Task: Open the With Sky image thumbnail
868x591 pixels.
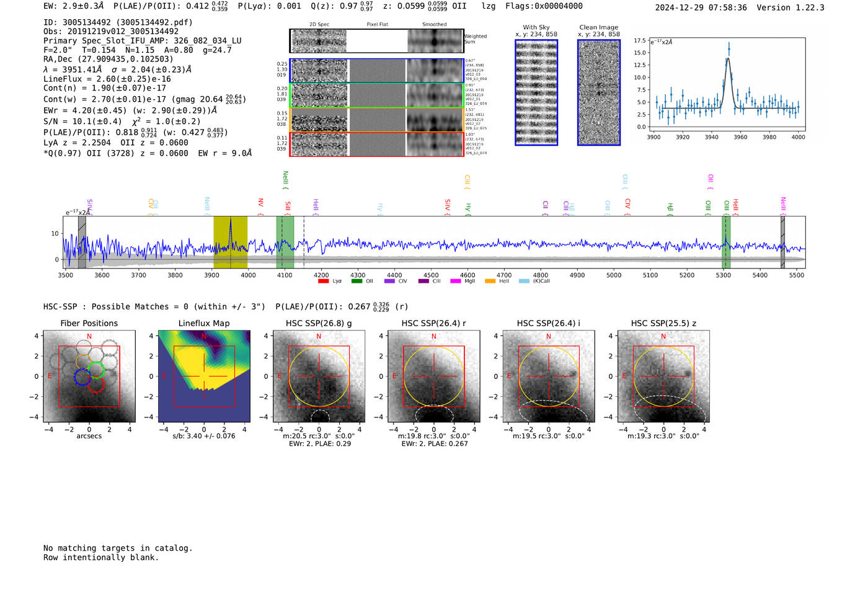Action: click(536, 92)
